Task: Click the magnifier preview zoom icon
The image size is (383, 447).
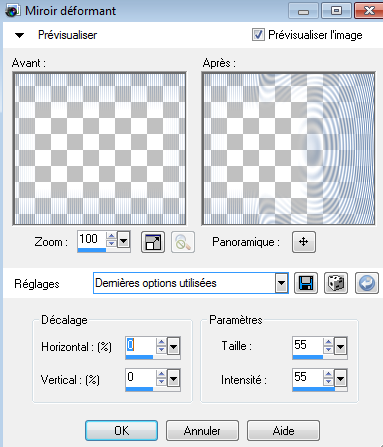Action: click(x=183, y=242)
